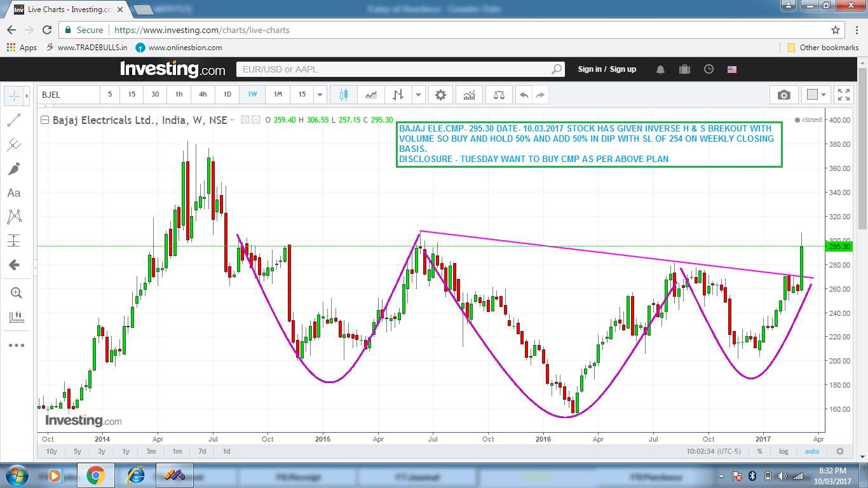Click Sign up link
Viewport: 868px width, 488px height.
tap(623, 69)
